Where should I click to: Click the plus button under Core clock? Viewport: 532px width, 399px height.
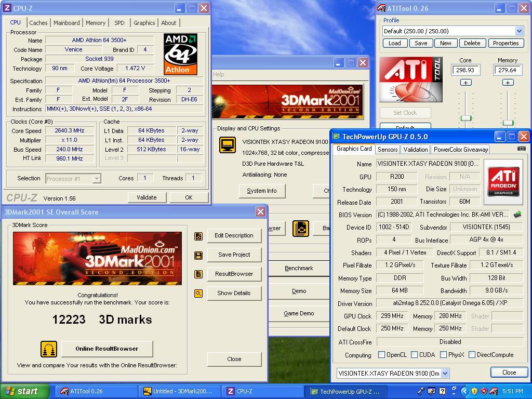point(466,83)
